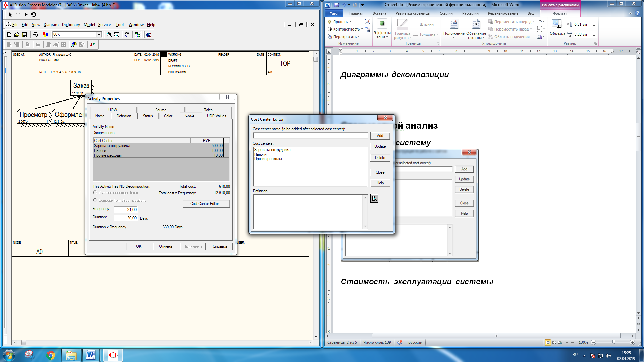Image resolution: width=644 pixels, height=362 pixels.
Task: Click the Cost Center Editor button
Action: click(x=206, y=204)
